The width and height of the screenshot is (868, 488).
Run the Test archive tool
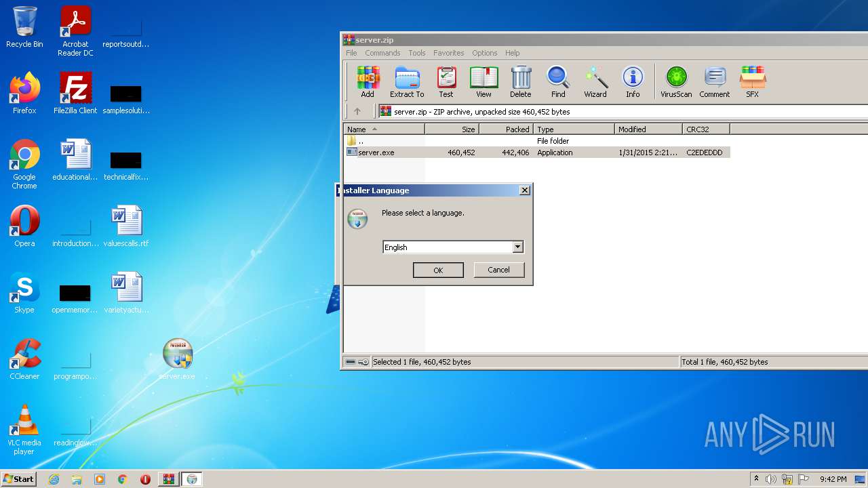[446, 82]
